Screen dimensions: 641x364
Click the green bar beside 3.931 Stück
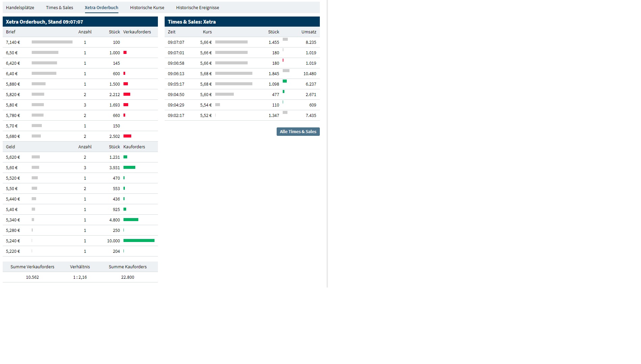pyautogui.click(x=129, y=167)
